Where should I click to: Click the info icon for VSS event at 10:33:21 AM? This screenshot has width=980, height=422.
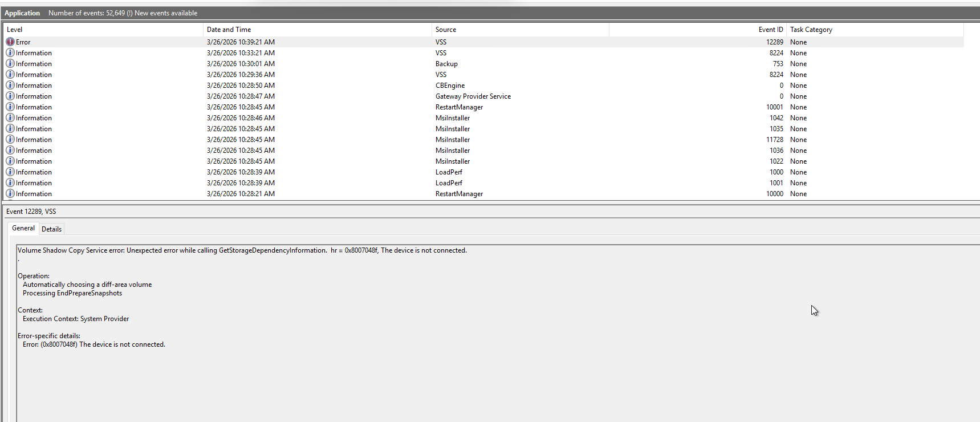(10, 52)
